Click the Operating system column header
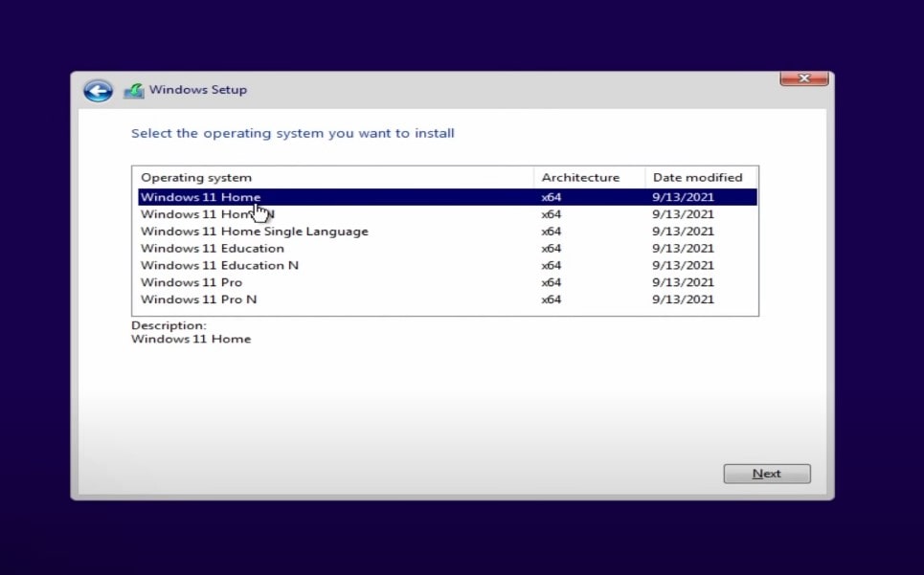The image size is (924, 575). [333, 178]
